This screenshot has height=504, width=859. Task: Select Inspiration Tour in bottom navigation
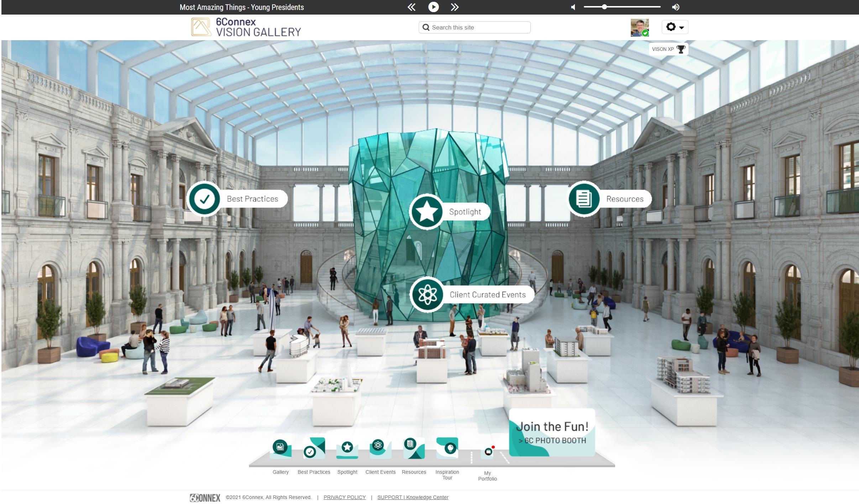pyautogui.click(x=447, y=449)
